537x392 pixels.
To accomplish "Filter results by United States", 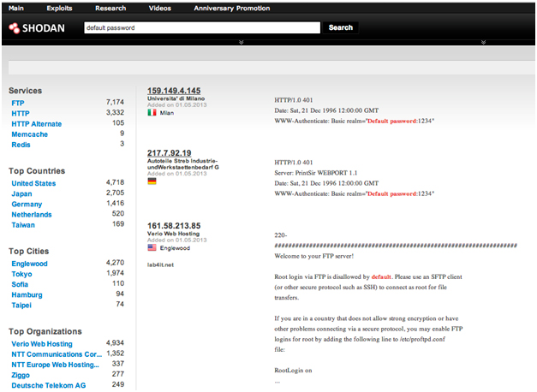I will (33, 183).
